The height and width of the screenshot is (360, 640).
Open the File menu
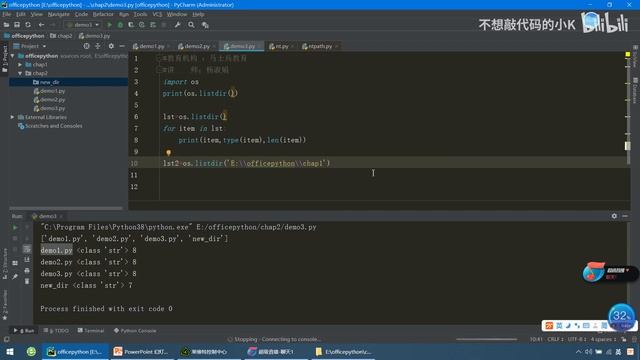click(7, 14)
